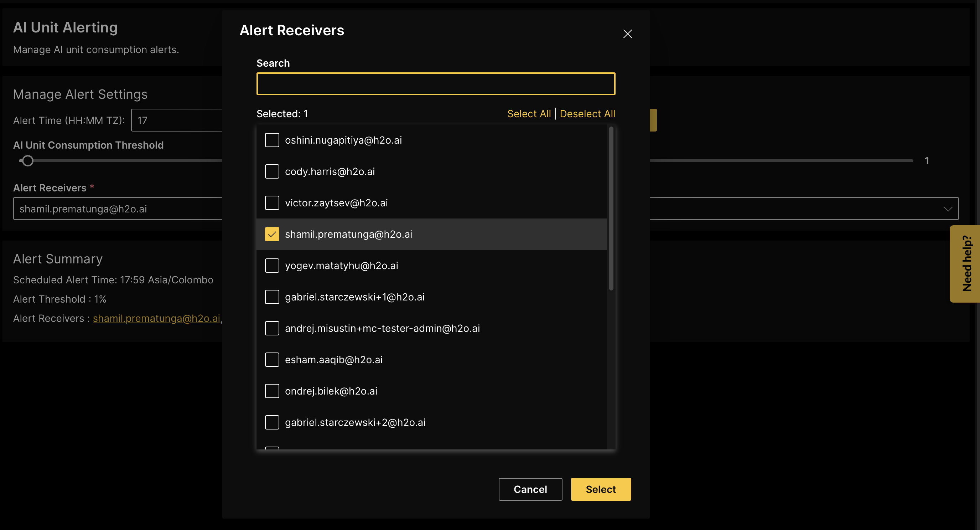Image resolution: width=980 pixels, height=530 pixels.
Task: Check the checkbox for victor.zaytsev@h2o.ai
Action: pyautogui.click(x=272, y=202)
